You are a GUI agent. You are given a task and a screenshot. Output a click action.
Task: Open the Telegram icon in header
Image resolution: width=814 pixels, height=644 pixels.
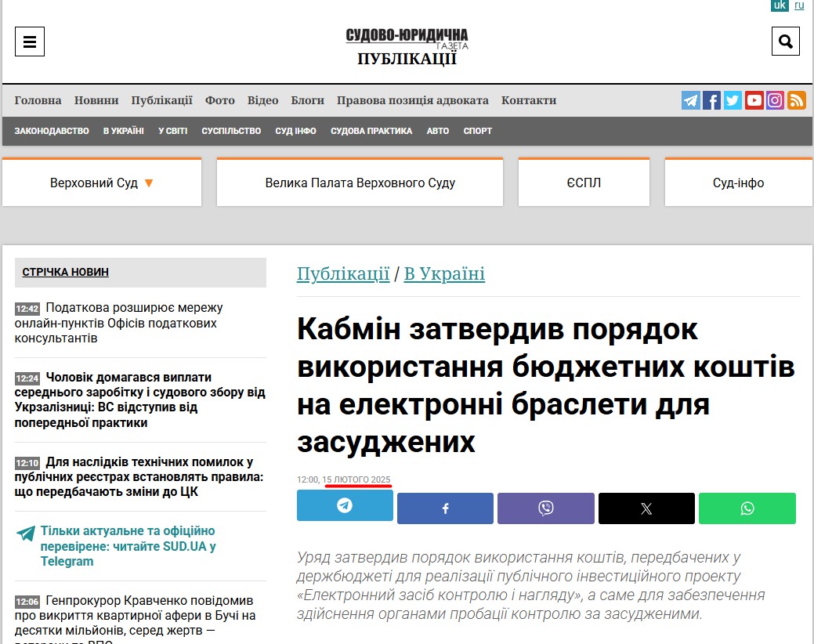[x=690, y=100]
